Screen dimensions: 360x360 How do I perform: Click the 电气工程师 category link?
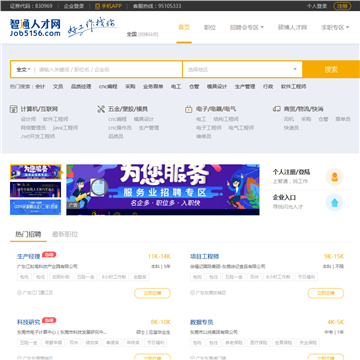click(241, 128)
